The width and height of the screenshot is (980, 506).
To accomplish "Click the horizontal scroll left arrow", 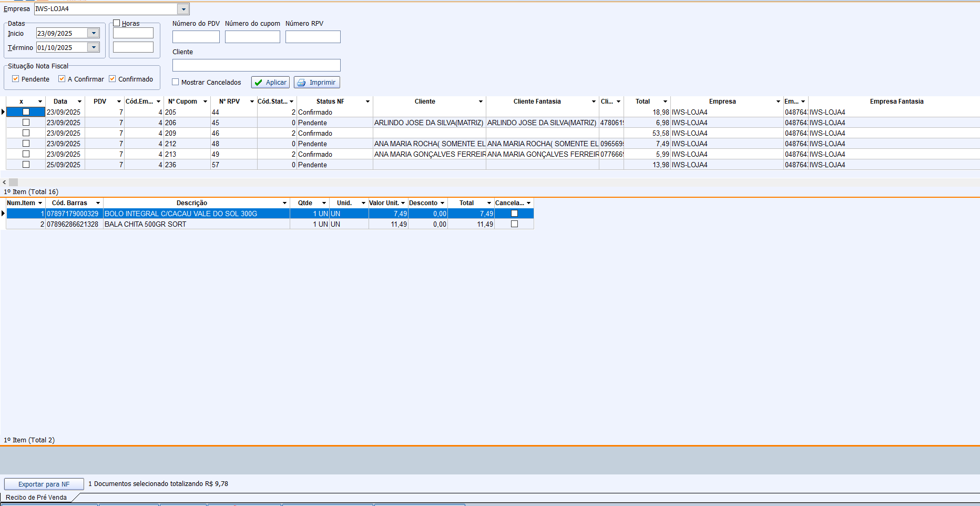I will (5, 182).
